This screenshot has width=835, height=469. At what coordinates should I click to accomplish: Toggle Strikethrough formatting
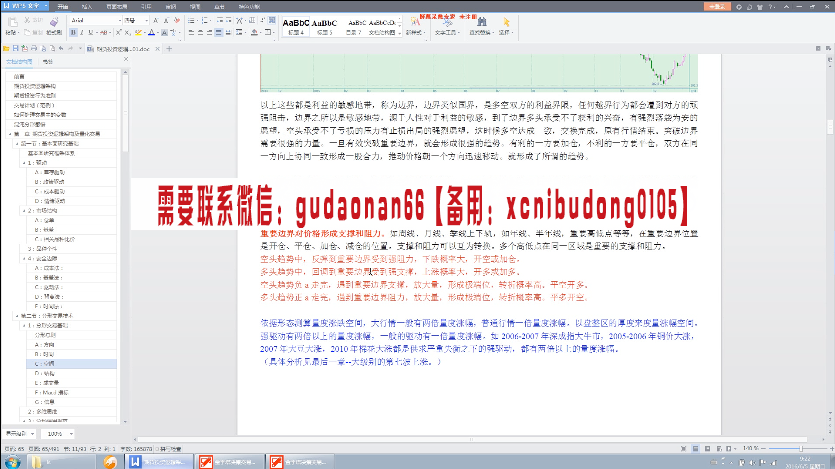click(103, 32)
